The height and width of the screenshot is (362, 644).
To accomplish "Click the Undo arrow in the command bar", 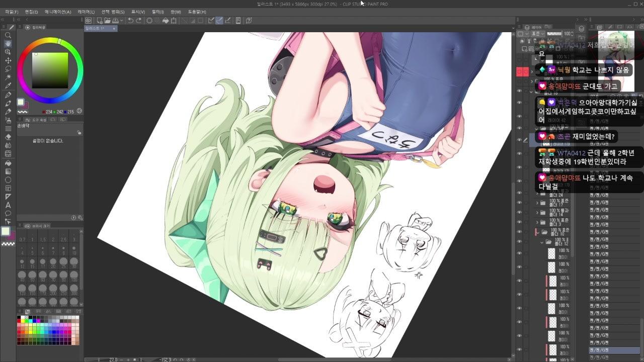I will pos(131,21).
